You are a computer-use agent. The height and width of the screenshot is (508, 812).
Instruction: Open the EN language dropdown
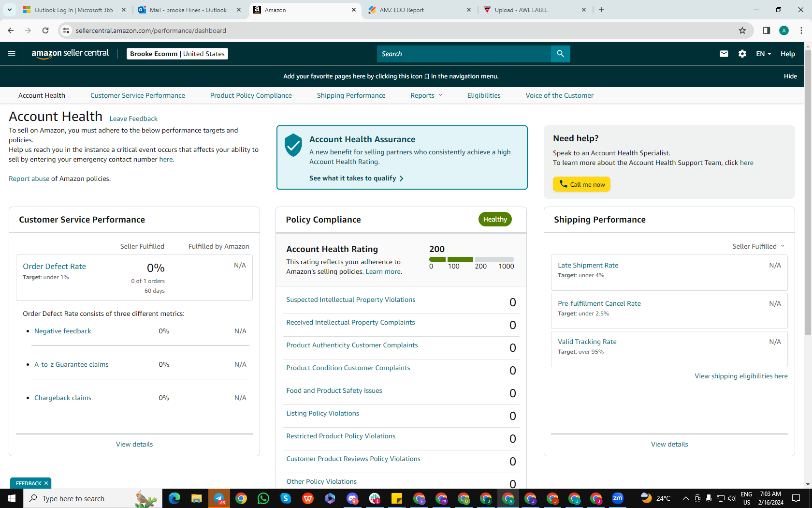point(764,54)
